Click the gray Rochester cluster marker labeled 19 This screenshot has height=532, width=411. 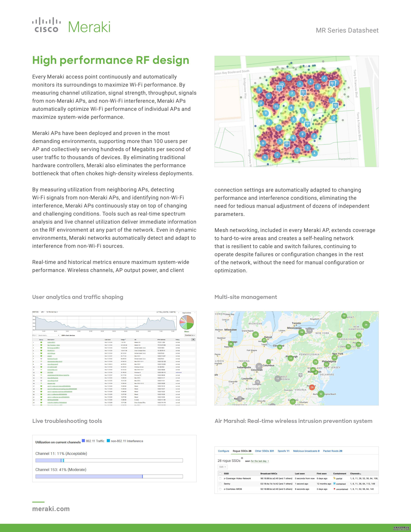pyautogui.click(x=309, y=330)
